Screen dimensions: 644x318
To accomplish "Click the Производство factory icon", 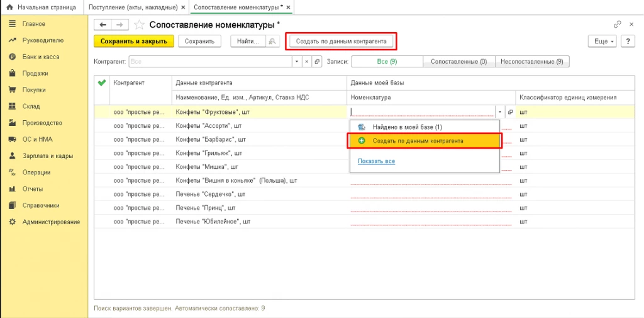I will pyautogui.click(x=13, y=123).
